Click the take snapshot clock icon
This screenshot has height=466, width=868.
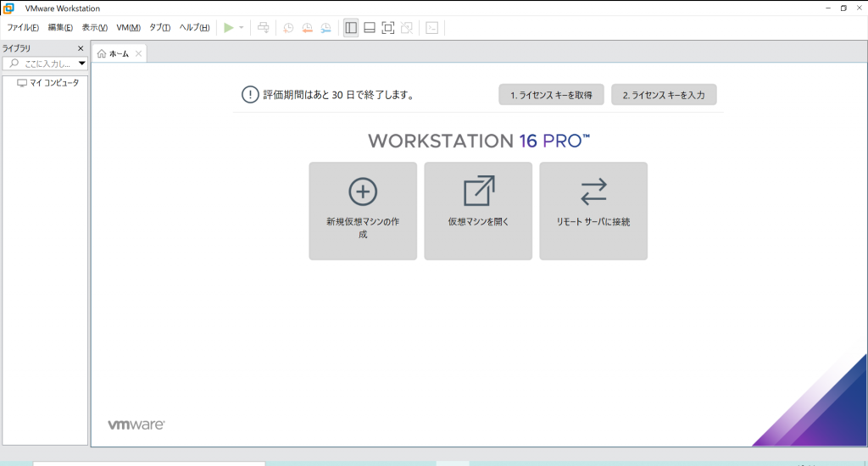[288, 28]
